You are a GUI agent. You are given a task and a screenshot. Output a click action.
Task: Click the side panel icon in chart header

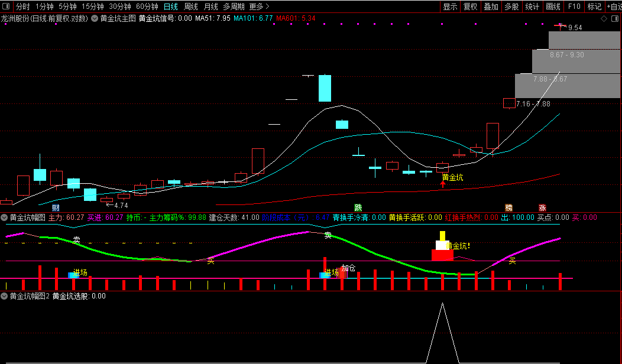(615, 19)
